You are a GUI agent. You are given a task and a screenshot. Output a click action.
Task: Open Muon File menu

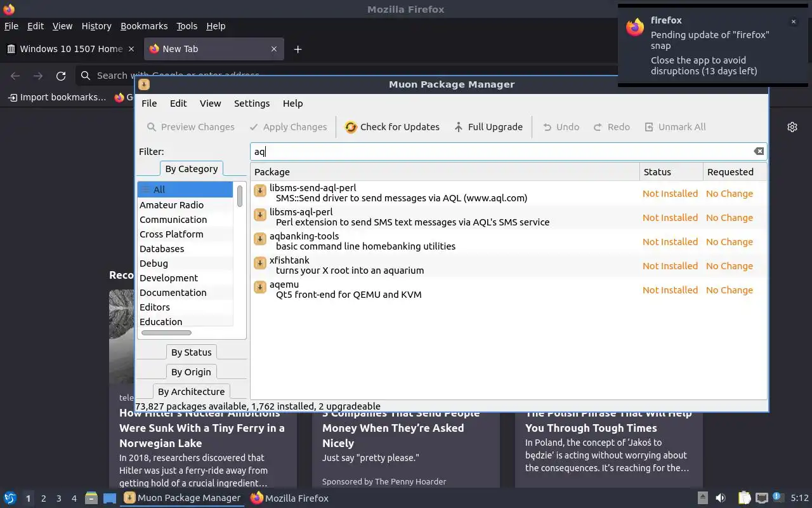pos(149,104)
